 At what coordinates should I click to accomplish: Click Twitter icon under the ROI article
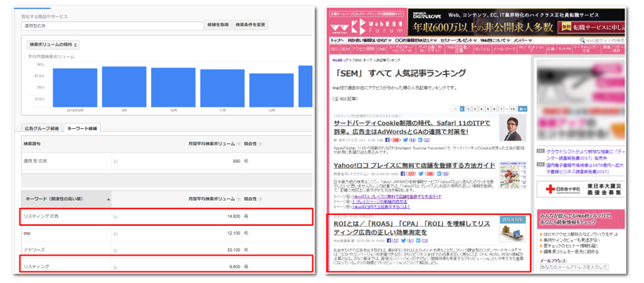[x=404, y=240]
